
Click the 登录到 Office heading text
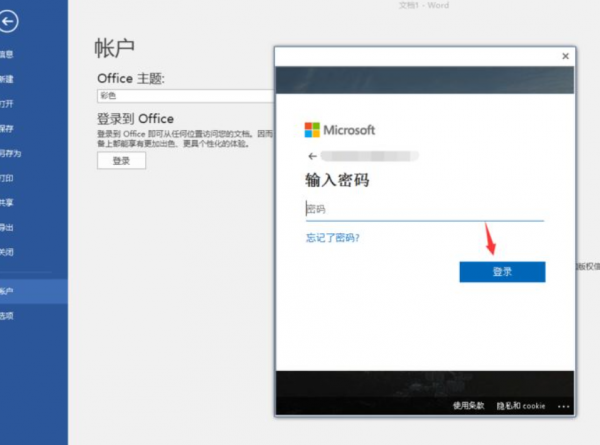135,119
